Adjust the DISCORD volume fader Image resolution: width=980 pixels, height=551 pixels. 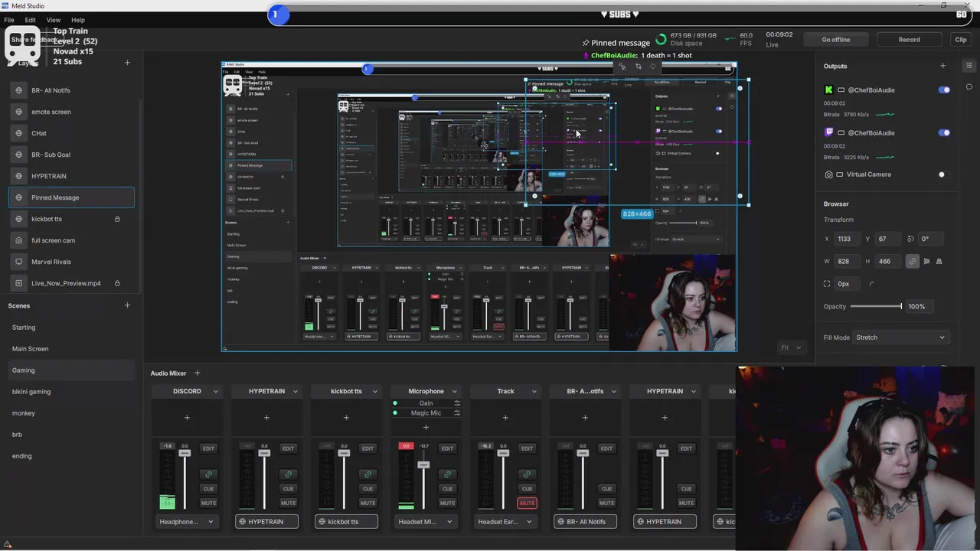coord(185,454)
